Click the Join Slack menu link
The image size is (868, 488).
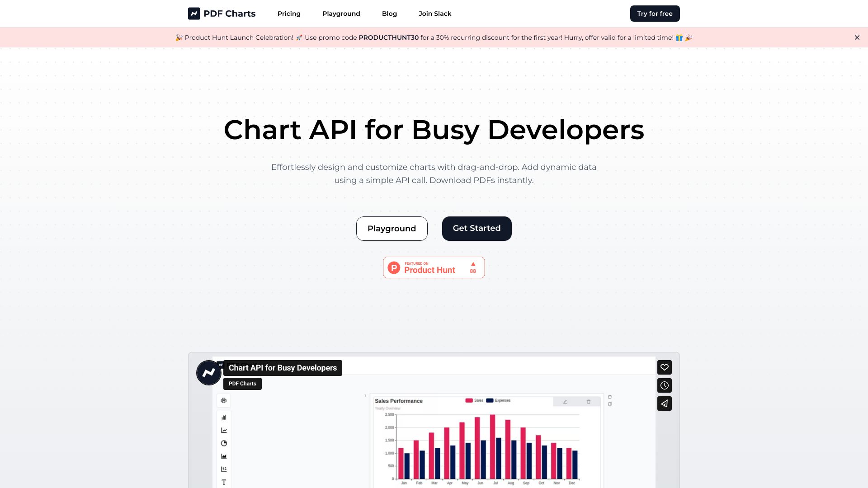tap(435, 13)
